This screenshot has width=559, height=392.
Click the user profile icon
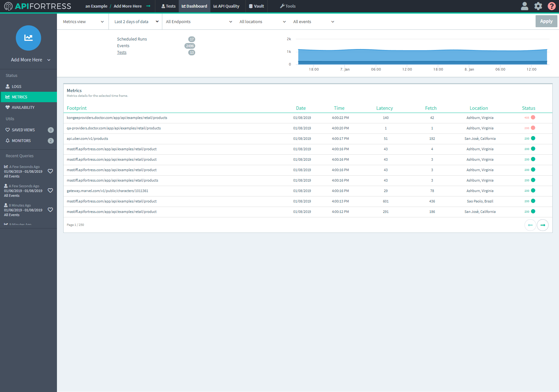coord(525,6)
